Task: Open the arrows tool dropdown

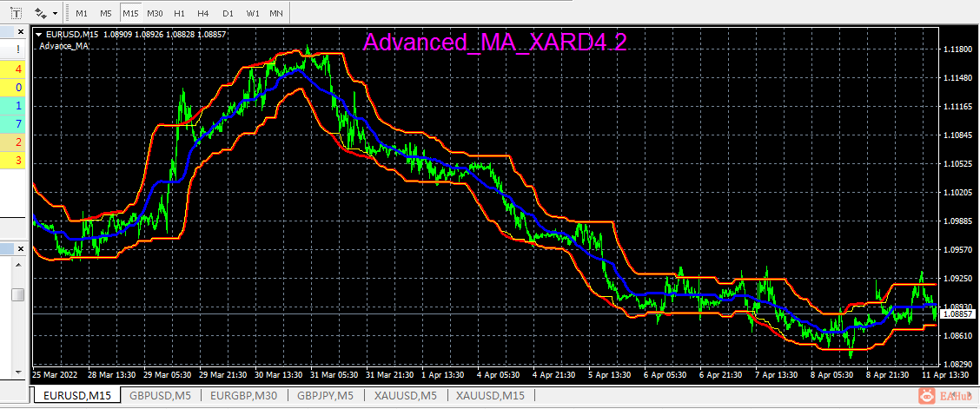Action: [x=56, y=13]
